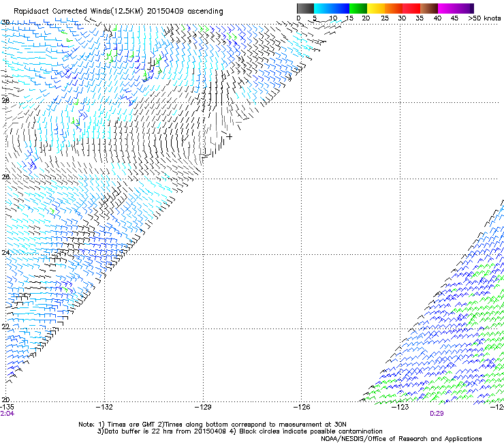Click the blue 10-15 knots legend swatch
504x443 pixels.
pos(341,8)
